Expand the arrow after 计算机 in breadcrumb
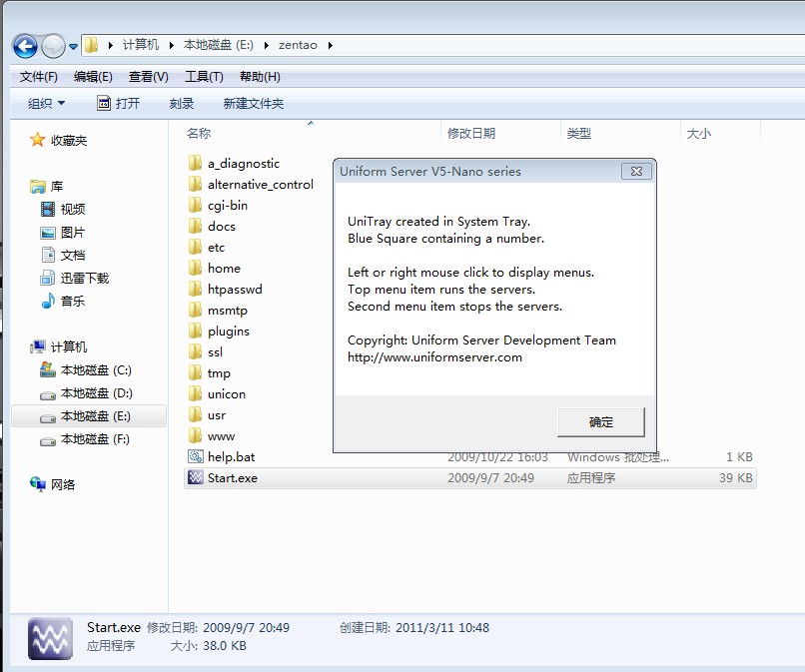The height and width of the screenshot is (672, 805). (172, 45)
